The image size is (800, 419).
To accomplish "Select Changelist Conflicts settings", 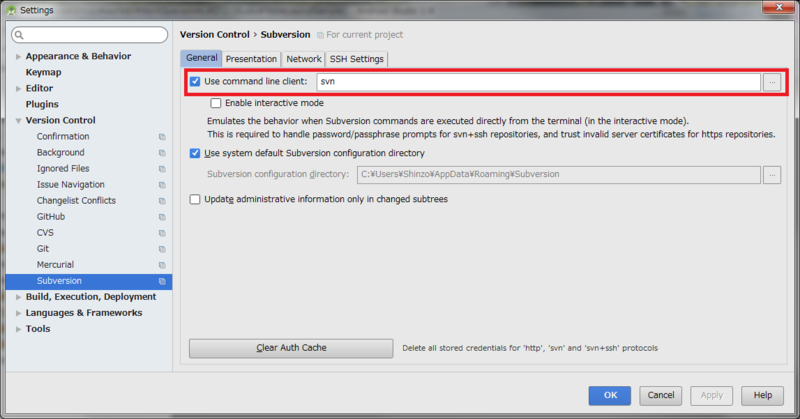I will [x=76, y=201].
